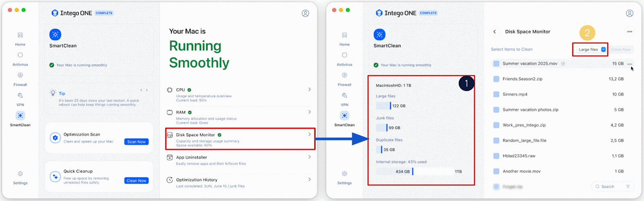This screenshot has height=201, width=644.
Task: Open the more options button beside Disk Space Monitor title
Action: pos(630,31)
